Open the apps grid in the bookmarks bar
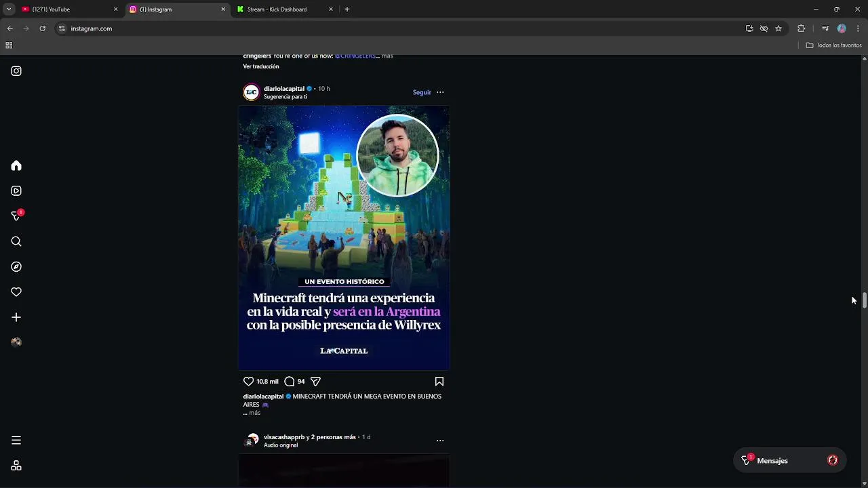 pos(9,45)
